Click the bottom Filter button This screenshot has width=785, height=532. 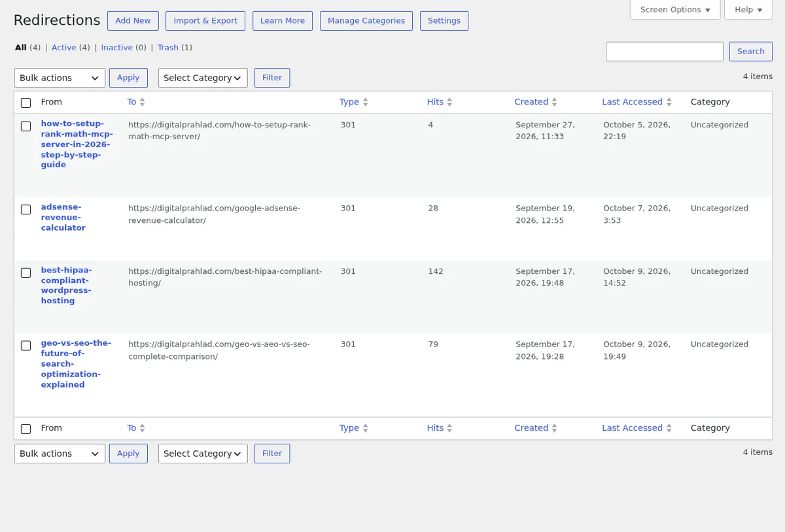272,454
